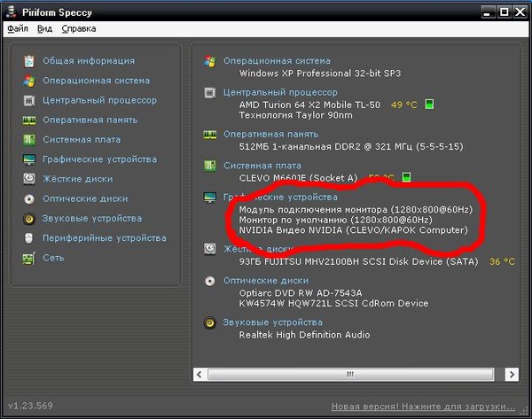Viewport: 532px width, 419px height.
Task: Open the Файл menu
Action: coord(18,29)
